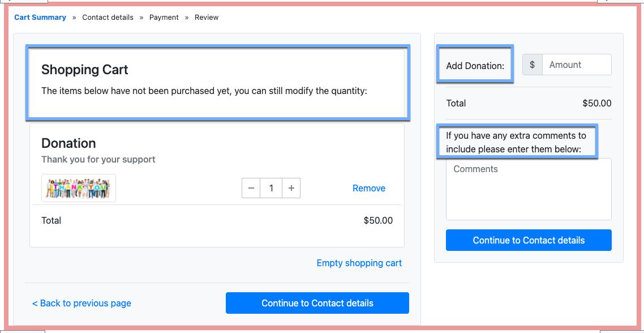Remove the Donation item from cart
The image size is (644, 333).
(x=368, y=189)
